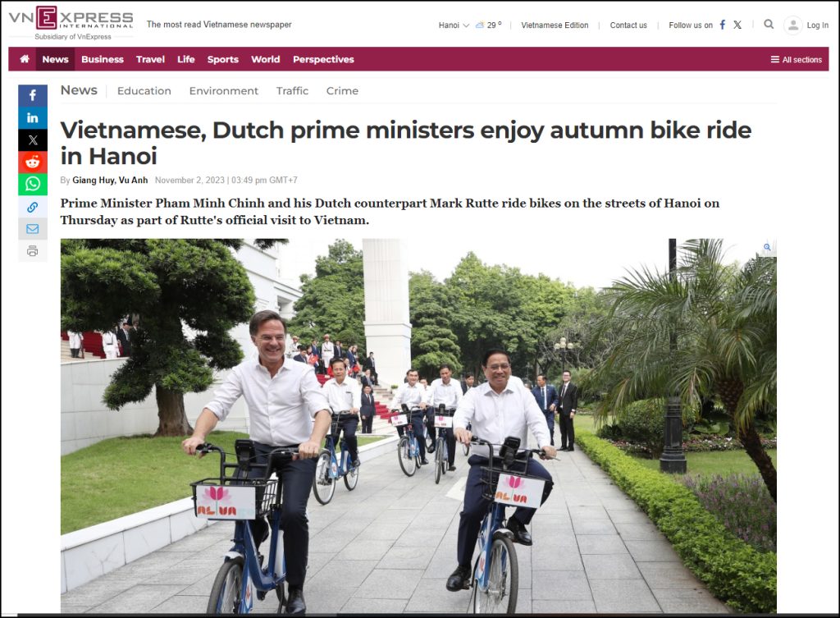Open the bike ride article photo

point(418,426)
